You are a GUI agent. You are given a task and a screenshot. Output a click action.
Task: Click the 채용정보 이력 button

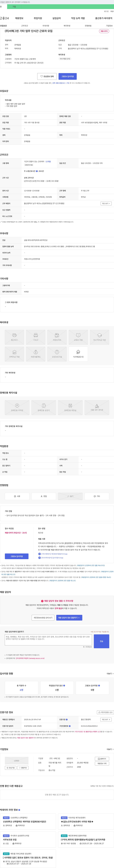point(102,764)
